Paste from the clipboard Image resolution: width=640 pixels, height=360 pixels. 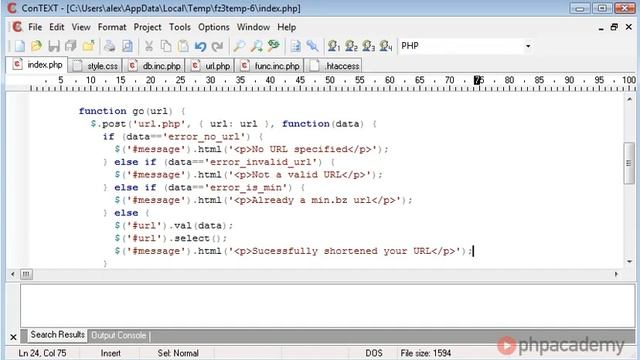click(183, 46)
